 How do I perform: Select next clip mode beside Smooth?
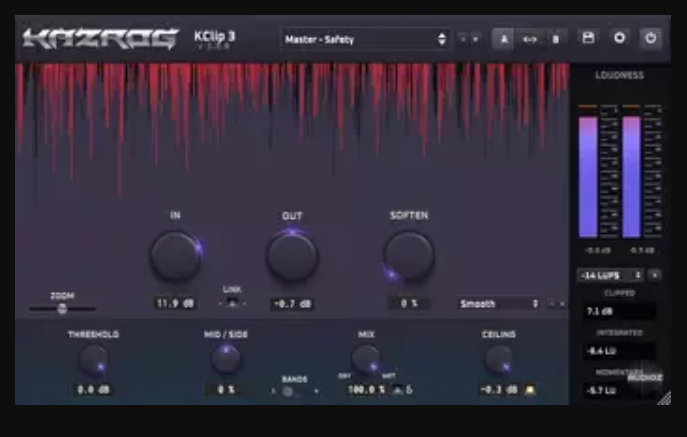click(563, 303)
